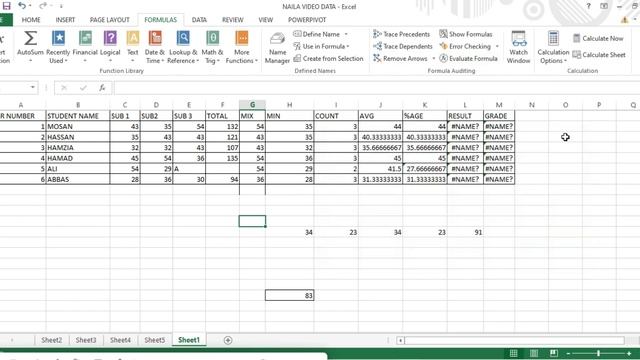Click Create from Selection

[x=328, y=58]
